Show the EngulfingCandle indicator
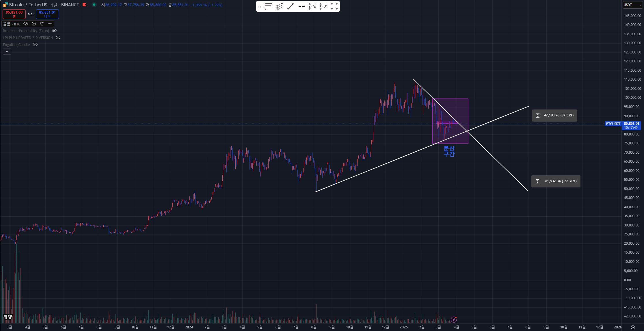Viewport: 644px width, 331px height. 35,44
